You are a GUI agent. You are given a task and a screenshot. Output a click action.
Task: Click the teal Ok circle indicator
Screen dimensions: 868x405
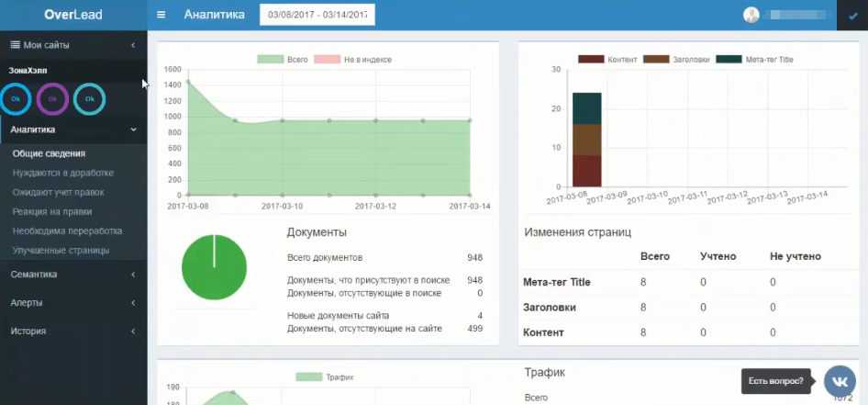pyautogui.click(x=89, y=98)
